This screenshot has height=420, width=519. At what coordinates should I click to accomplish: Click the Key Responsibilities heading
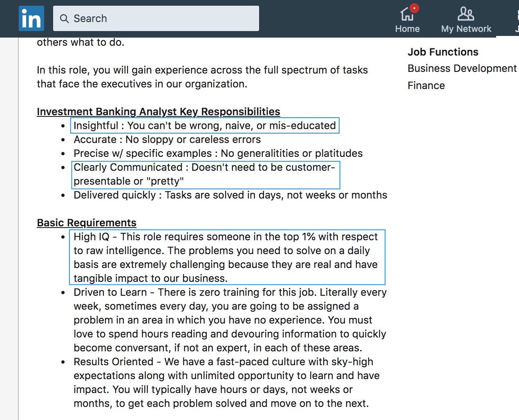pyautogui.click(x=158, y=111)
